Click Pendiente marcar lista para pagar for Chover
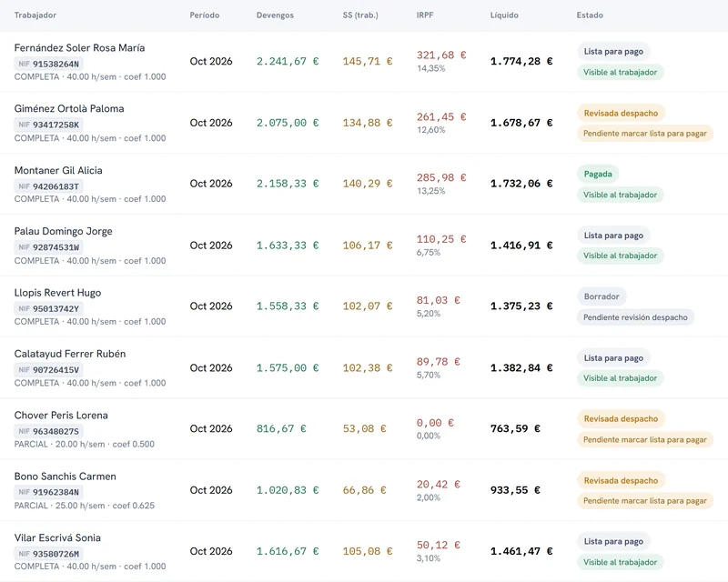The height and width of the screenshot is (582, 728). point(645,439)
